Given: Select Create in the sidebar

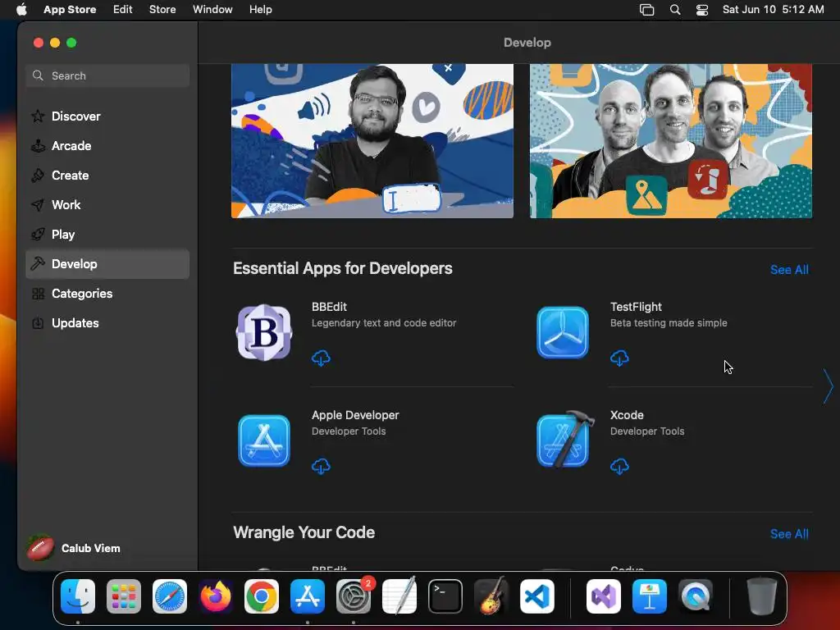Looking at the screenshot, I should (x=107, y=176).
